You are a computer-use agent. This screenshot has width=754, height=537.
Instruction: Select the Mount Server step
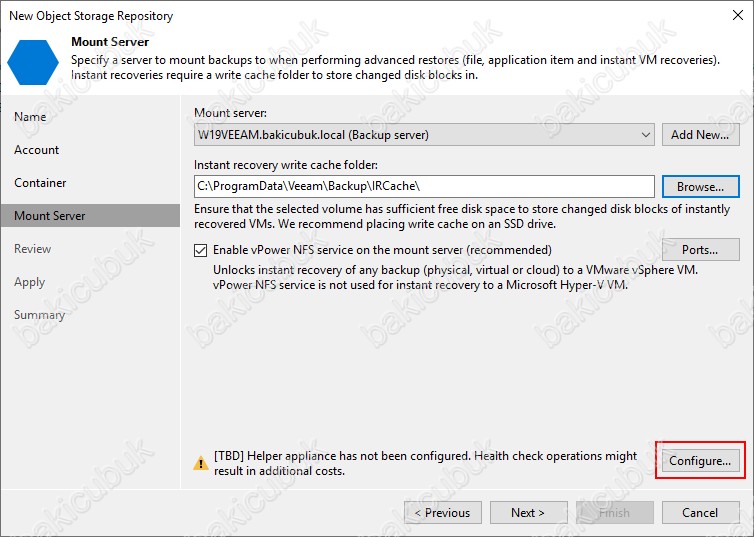point(90,215)
